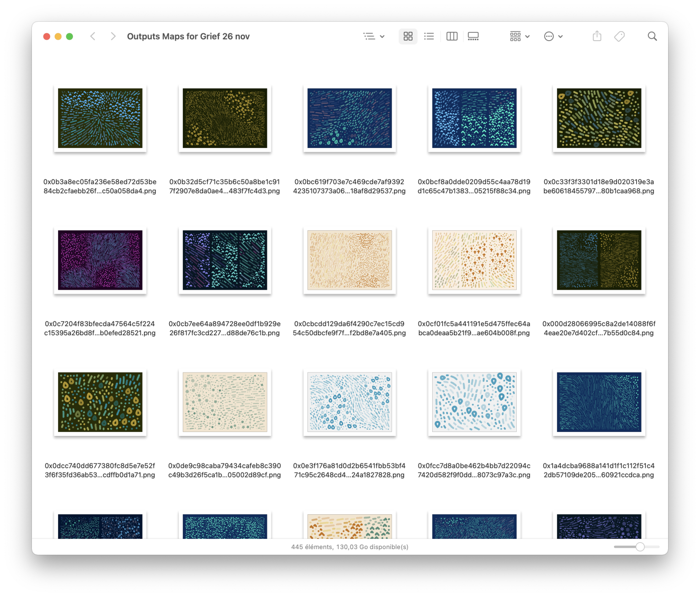The image size is (700, 597).
Task: Select thumbnail of 0x0fcc7d8a0be462b4bb7d22094c file
Action: click(x=474, y=402)
